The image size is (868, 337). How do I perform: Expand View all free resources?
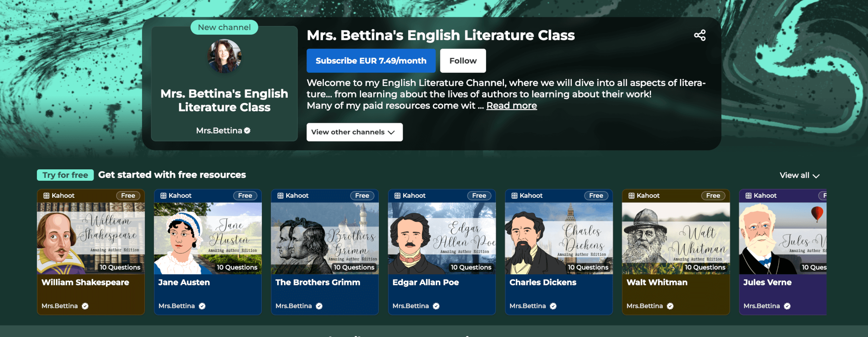click(x=799, y=175)
